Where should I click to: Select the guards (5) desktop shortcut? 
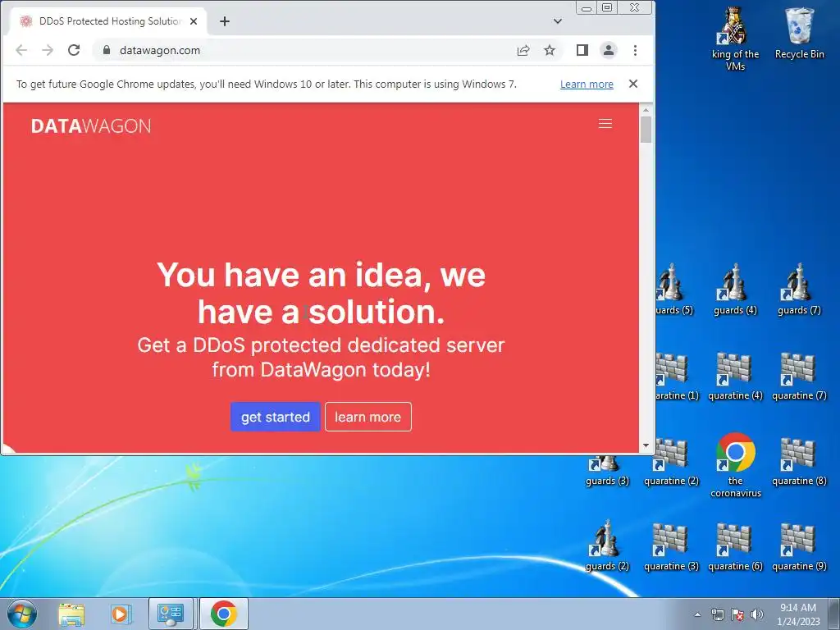point(674,290)
